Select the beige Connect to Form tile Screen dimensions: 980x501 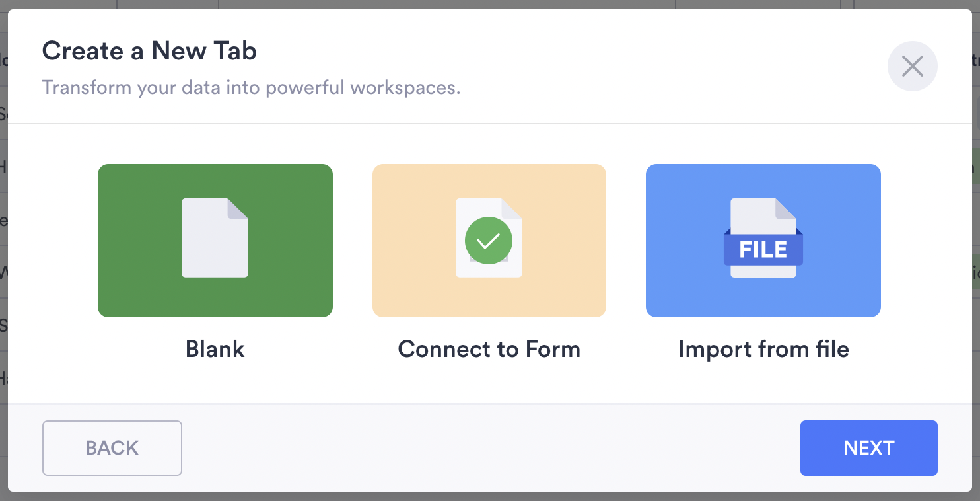(409, 291)
